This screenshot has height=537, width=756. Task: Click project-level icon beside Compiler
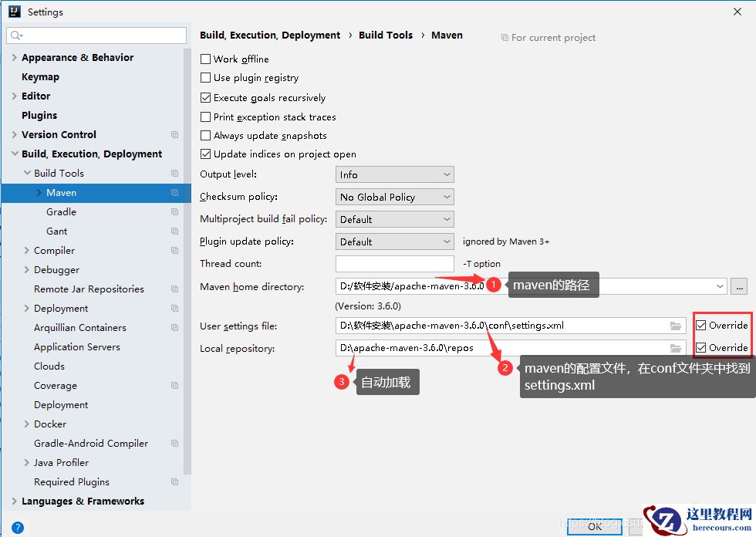coord(174,250)
